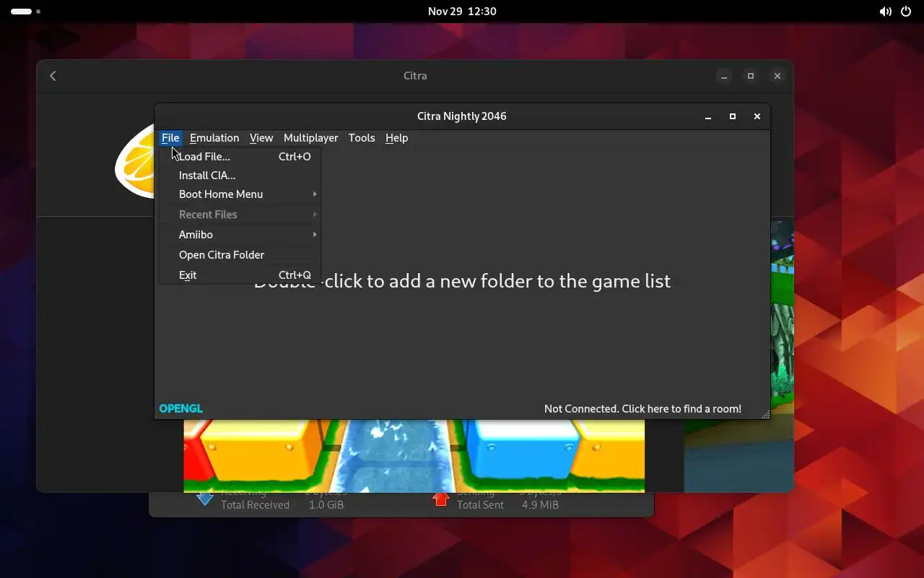Image resolution: width=924 pixels, height=578 pixels.
Task: Click Open Citra Folder entry
Action: 240,255
